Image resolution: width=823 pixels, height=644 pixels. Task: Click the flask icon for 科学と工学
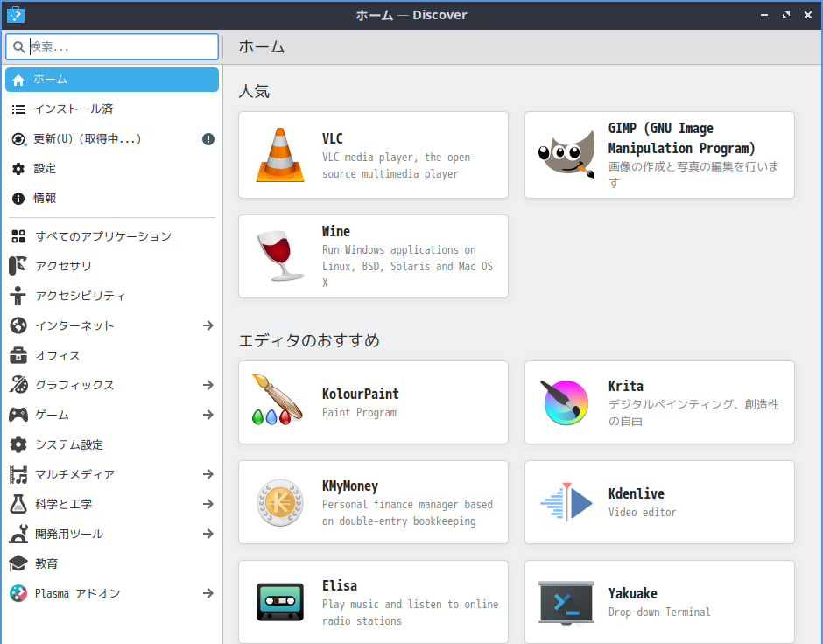pyautogui.click(x=18, y=504)
